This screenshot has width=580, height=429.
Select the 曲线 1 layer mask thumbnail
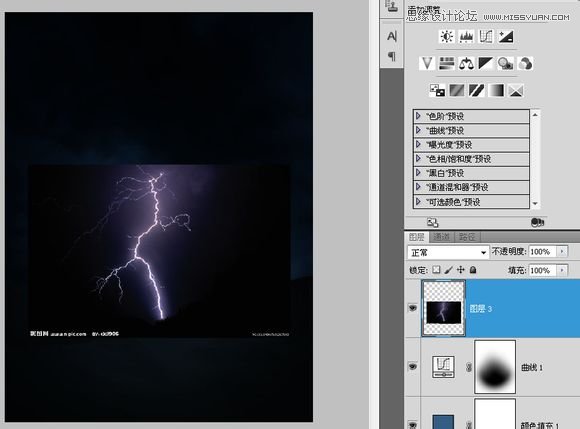coord(495,367)
